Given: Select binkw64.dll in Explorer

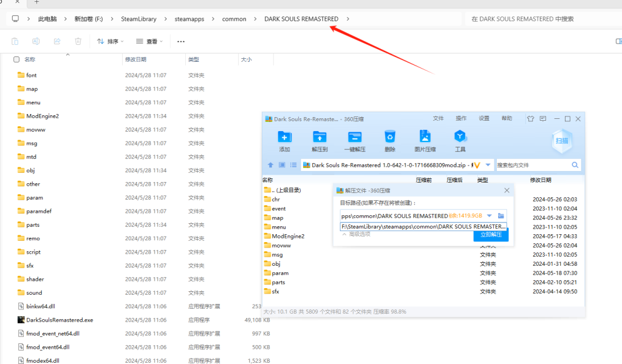Looking at the screenshot, I should point(41,306).
